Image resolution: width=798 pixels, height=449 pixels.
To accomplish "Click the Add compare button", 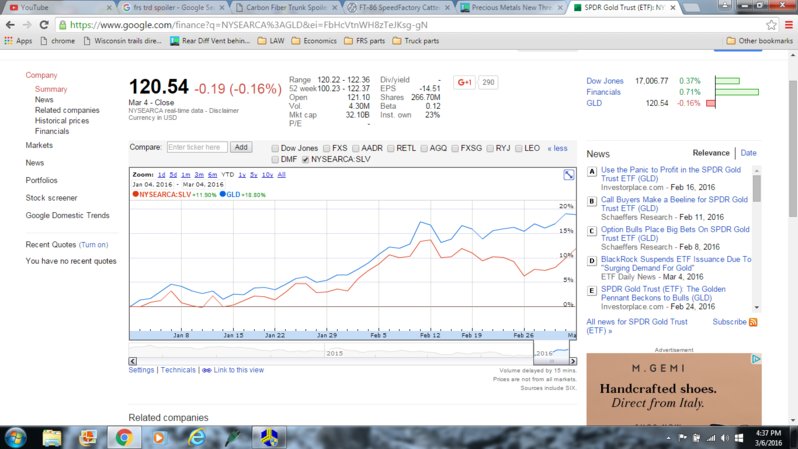I will 241,147.
